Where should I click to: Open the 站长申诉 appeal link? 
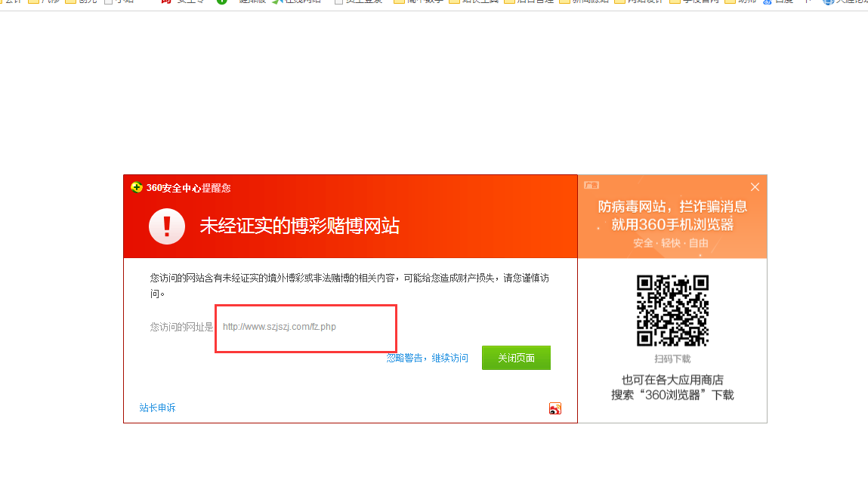[x=156, y=408]
